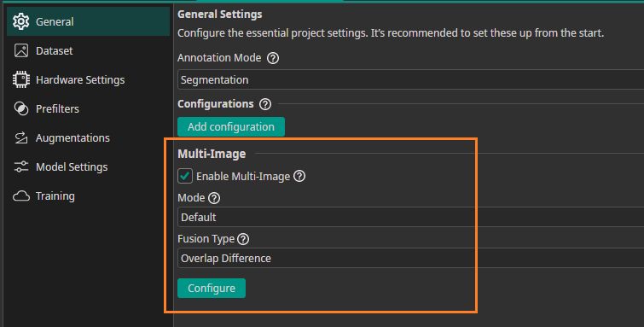644x327 pixels.
Task: Navigate to the Augmentations section
Action: (89, 137)
